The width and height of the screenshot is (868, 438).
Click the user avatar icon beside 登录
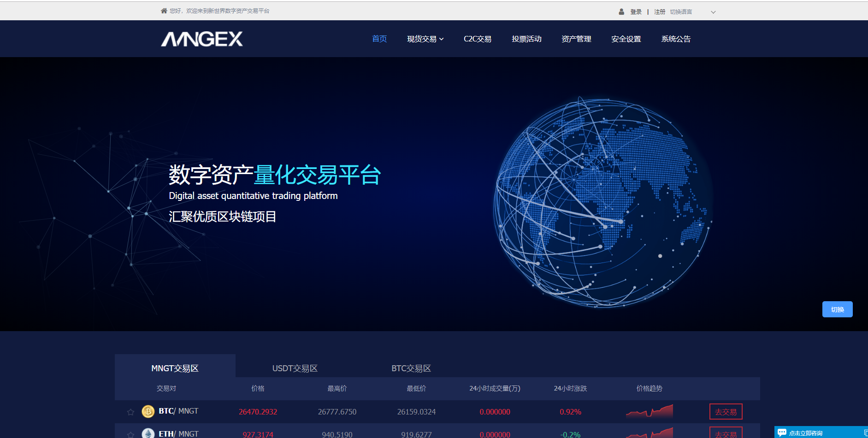(x=621, y=12)
